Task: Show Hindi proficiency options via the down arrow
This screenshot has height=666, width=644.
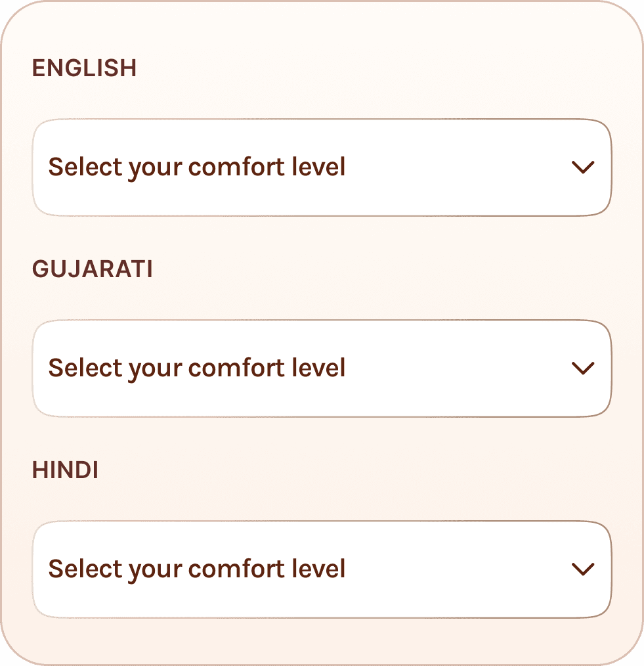Action: pos(583,569)
